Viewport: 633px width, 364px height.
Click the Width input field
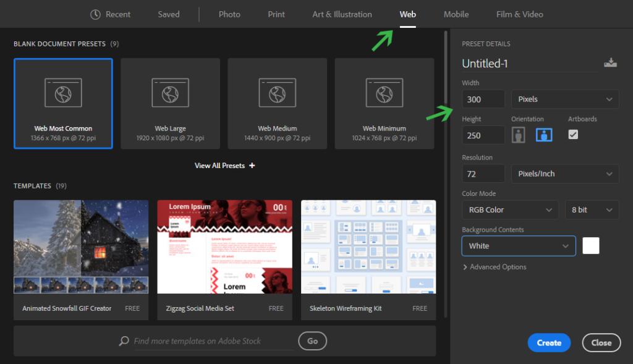coord(483,99)
